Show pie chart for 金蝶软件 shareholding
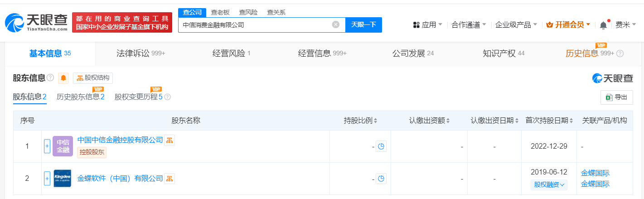Viewport: 644px width, 199px height. [x=381, y=179]
